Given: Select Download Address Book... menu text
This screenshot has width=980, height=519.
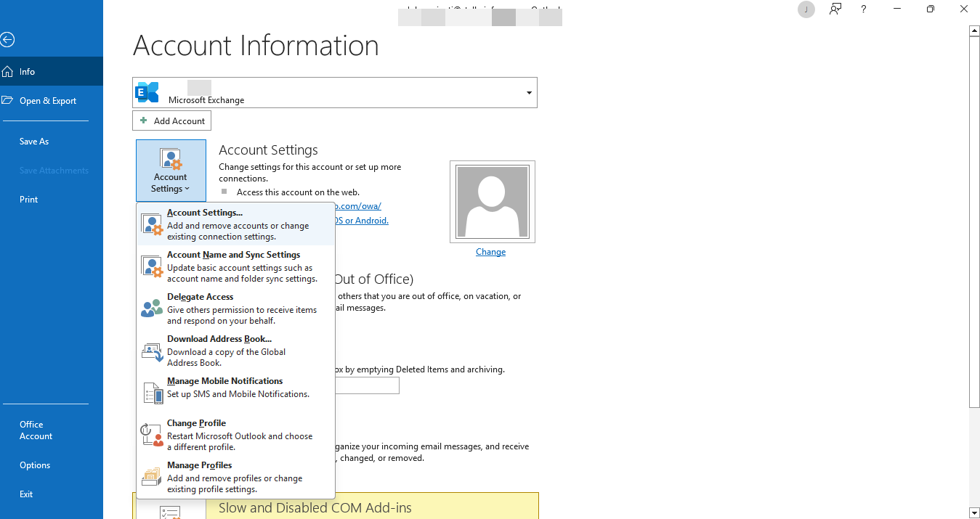Looking at the screenshot, I should click(219, 339).
